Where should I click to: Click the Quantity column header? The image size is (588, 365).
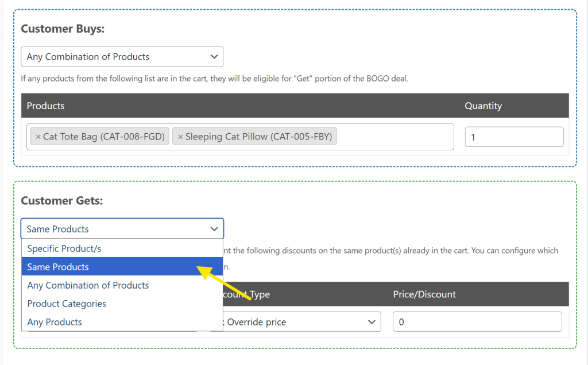point(483,106)
